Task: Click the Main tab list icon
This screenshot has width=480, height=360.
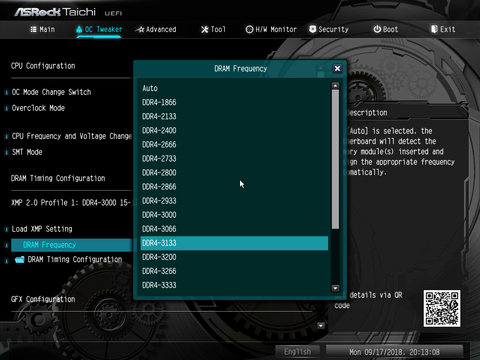Action: 33,29
